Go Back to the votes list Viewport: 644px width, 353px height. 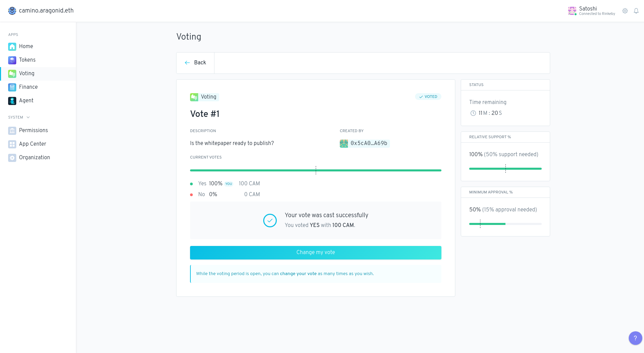(195, 63)
